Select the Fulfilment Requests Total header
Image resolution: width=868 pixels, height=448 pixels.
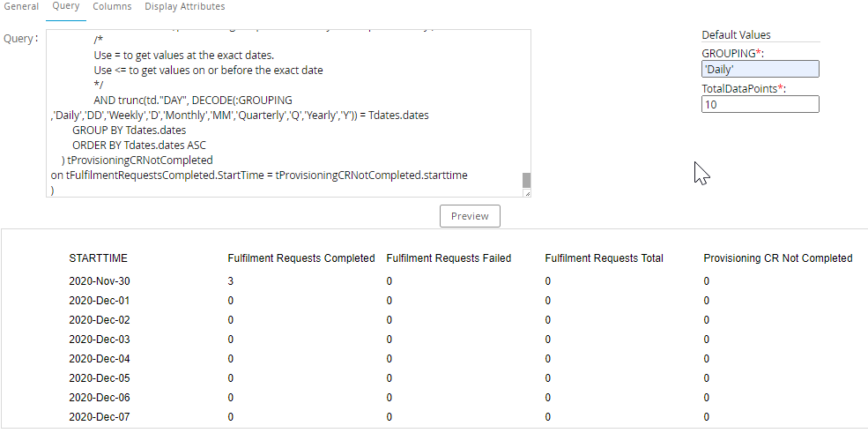pyautogui.click(x=604, y=258)
